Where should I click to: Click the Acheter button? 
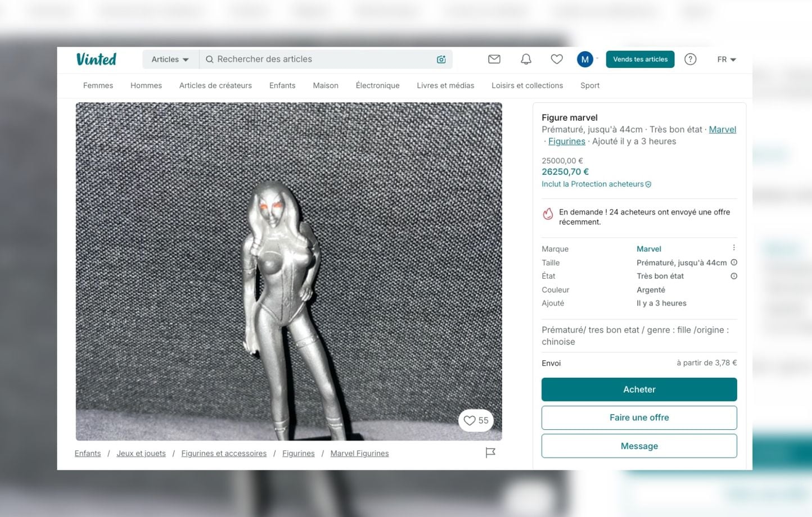639,389
